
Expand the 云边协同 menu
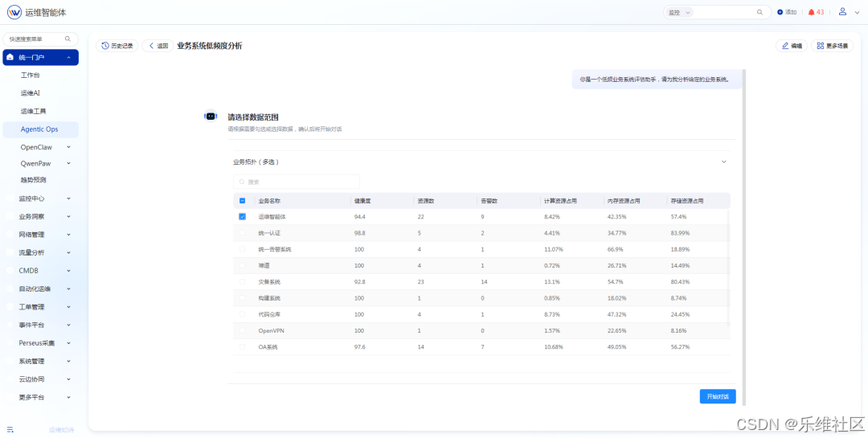pos(68,379)
